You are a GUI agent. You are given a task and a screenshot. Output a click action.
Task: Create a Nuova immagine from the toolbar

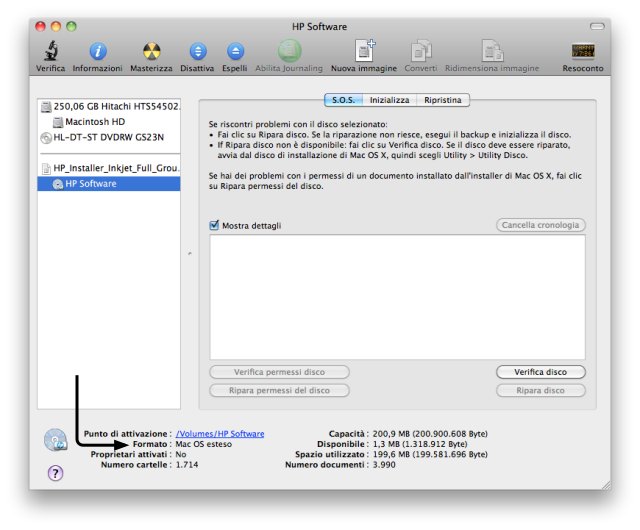tap(364, 51)
